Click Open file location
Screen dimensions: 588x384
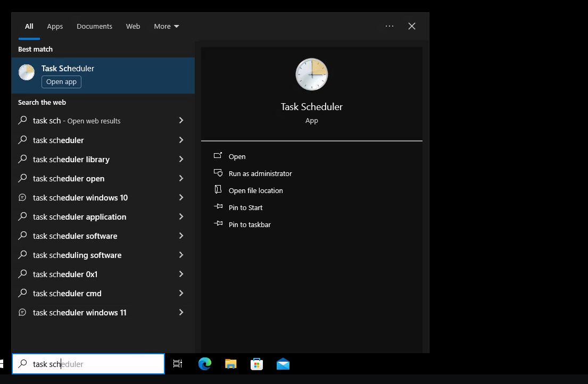(255, 190)
